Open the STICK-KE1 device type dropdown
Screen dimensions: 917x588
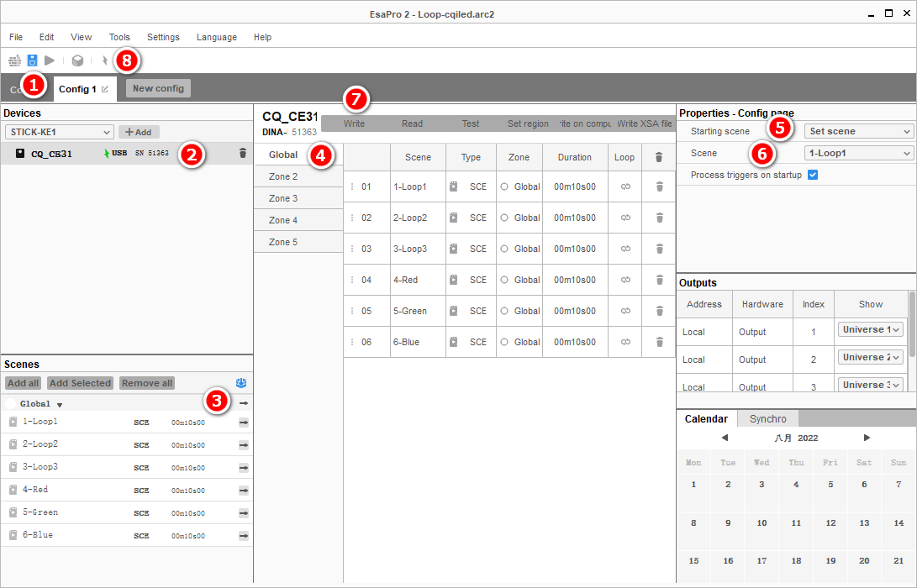click(59, 132)
